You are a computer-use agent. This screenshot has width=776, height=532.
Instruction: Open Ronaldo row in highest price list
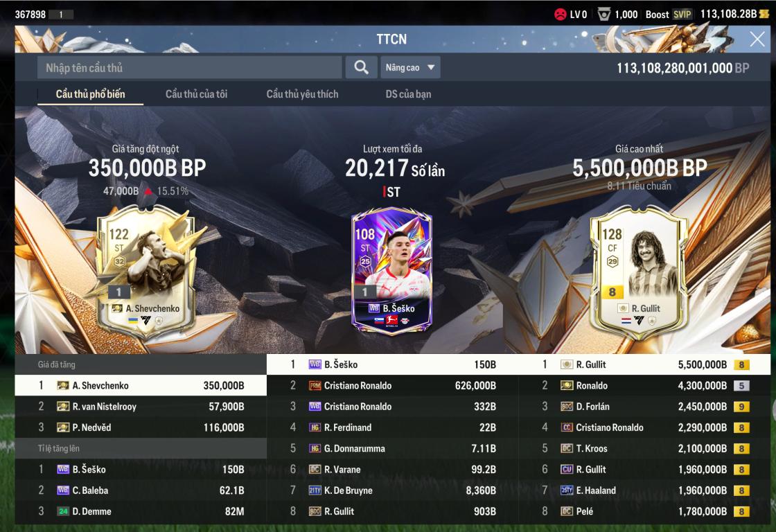click(x=644, y=386)
